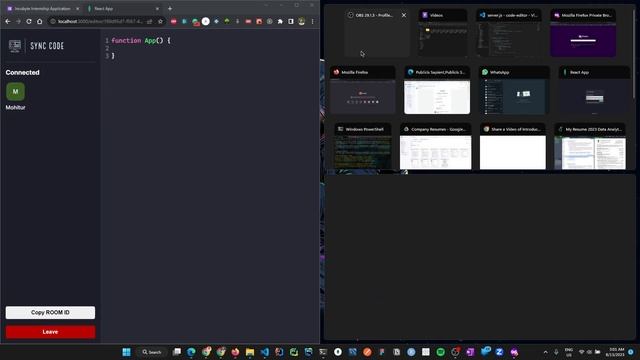Screen dimensions: 640x360
Task: Click the browser back arrow
Action: [8, 21]
